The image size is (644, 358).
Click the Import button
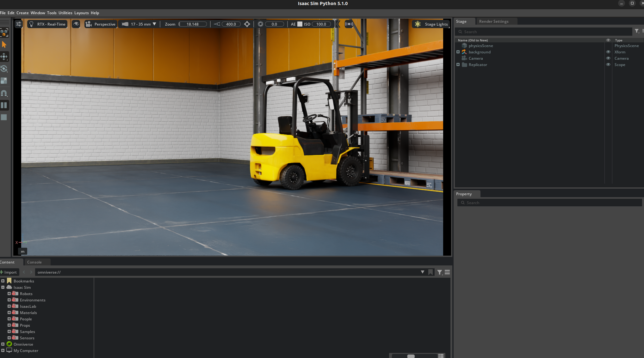(x=9, y=272)
